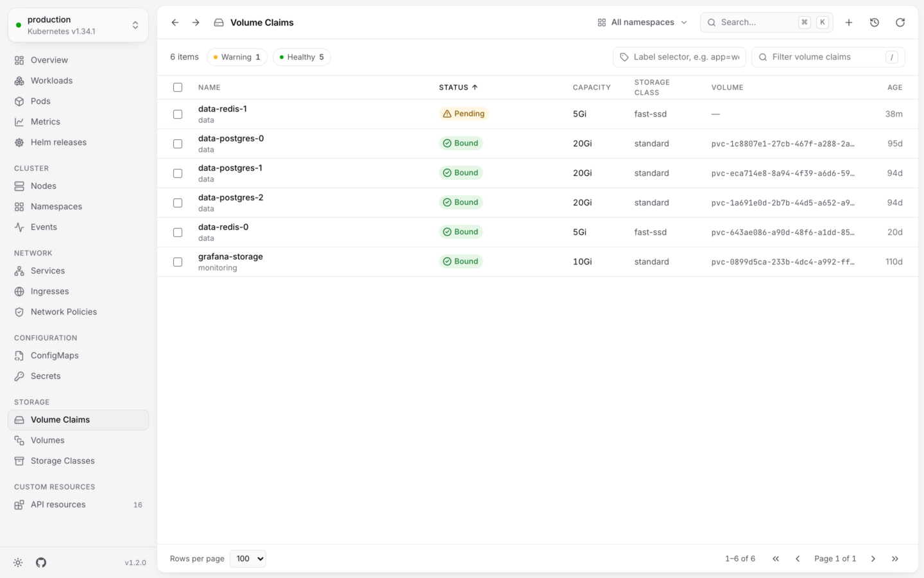Screen dimensions: 924x578
Task: Refresh the volume claims list
Action: tap(900, 22)
